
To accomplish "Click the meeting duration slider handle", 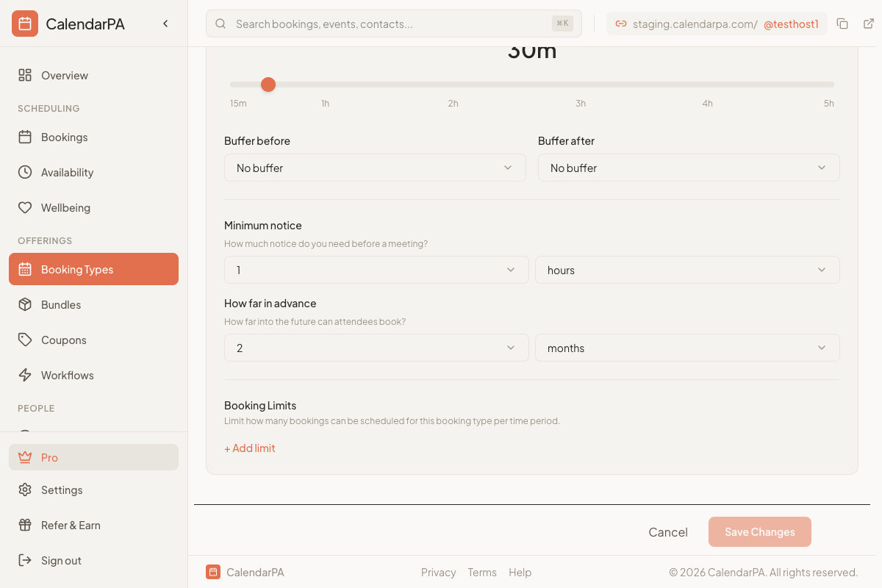I will point(268,84).
